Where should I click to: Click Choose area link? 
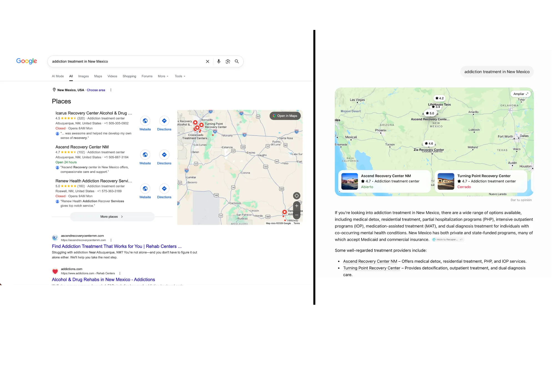pos(96,90)
